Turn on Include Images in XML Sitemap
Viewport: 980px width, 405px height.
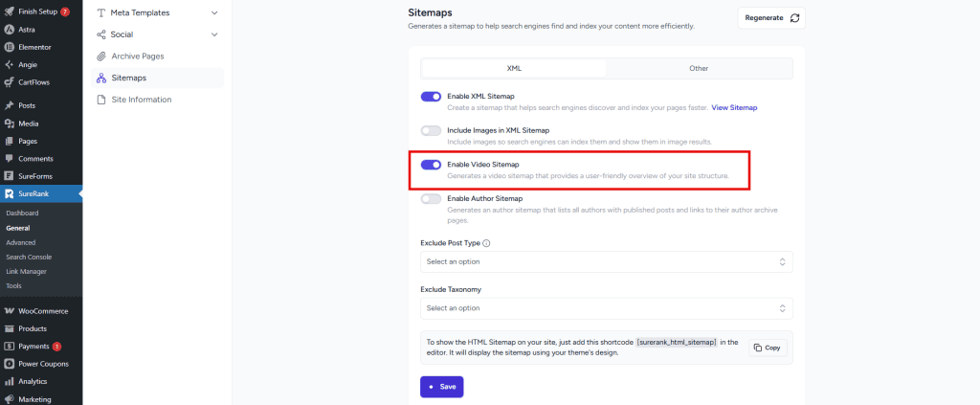click(x=431, y=130)
